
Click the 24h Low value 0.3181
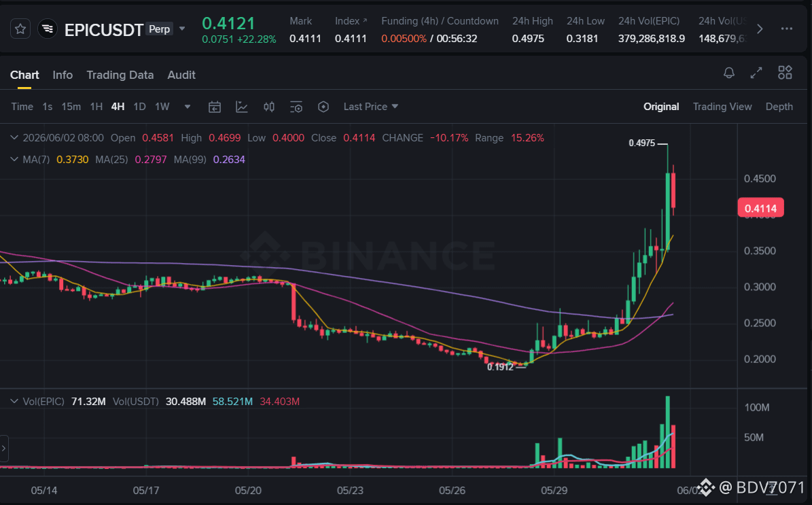[582, 39]
